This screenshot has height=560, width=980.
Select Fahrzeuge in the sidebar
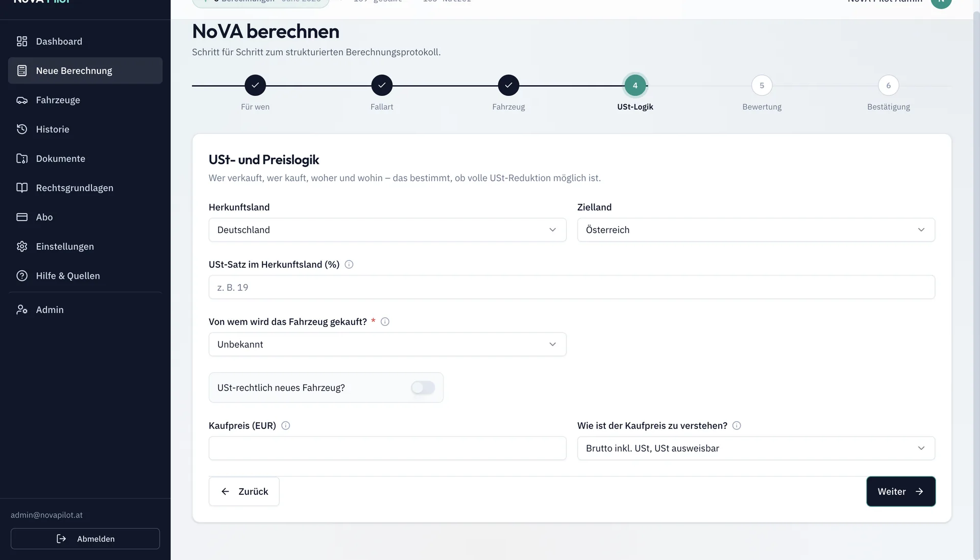[85, 100]
